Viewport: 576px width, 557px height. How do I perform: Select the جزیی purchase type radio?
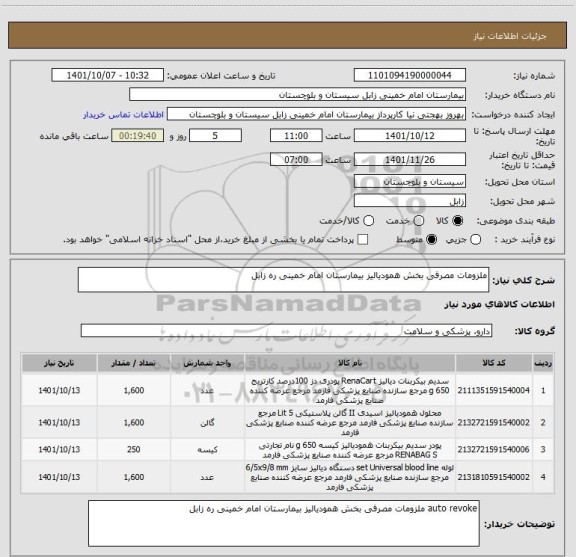[476, 240]
